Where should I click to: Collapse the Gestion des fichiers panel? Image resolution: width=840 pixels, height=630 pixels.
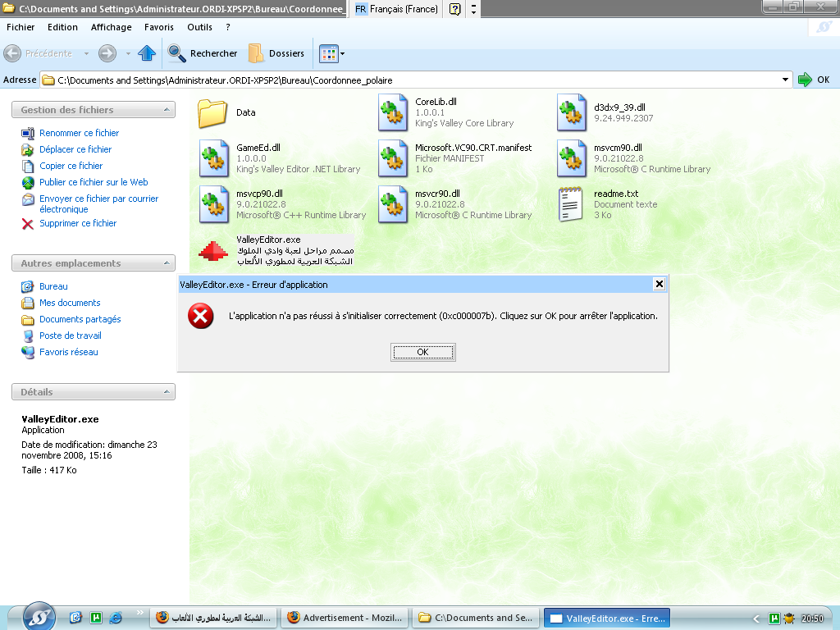[167, 110]
